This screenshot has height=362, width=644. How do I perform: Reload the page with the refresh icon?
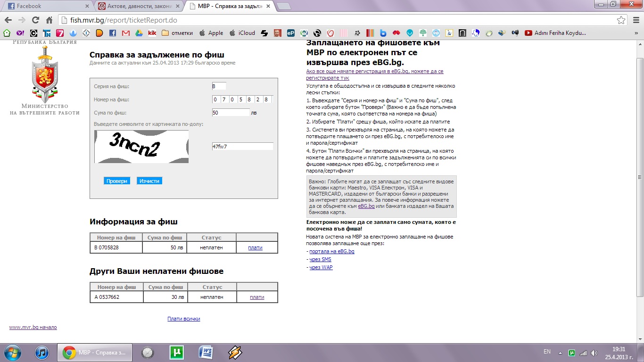tap(35, 20)
